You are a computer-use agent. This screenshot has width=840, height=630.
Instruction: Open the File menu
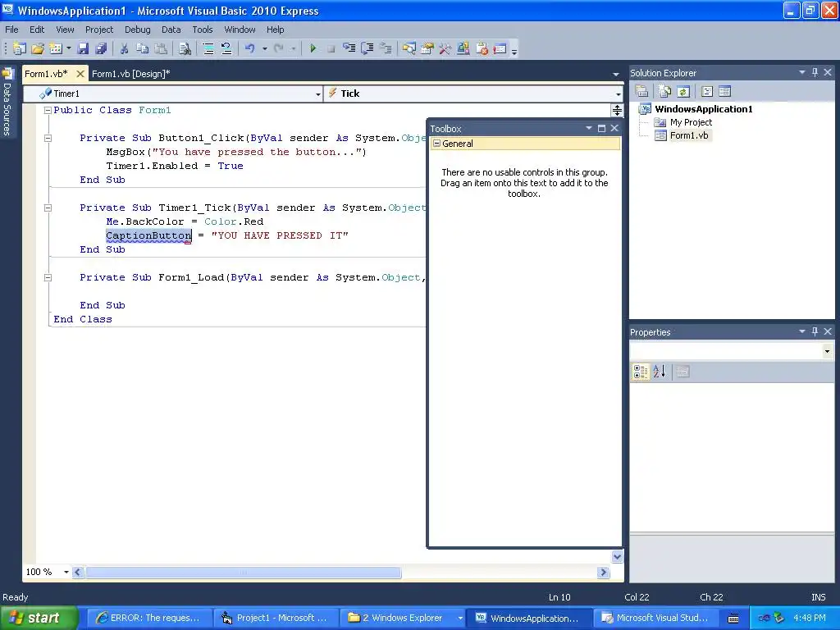pyautogui.click(x=11, y=30)
